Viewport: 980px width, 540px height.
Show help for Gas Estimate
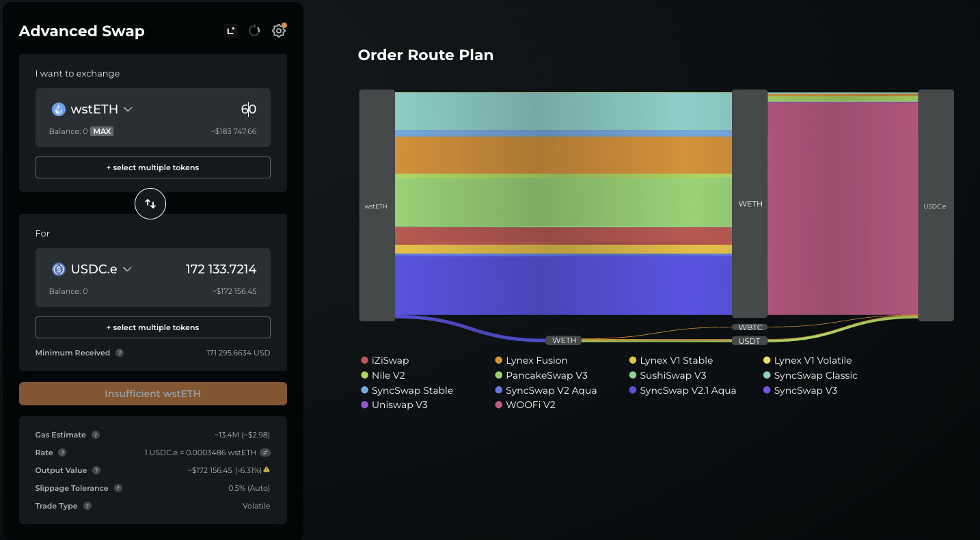tap(96, 435)
